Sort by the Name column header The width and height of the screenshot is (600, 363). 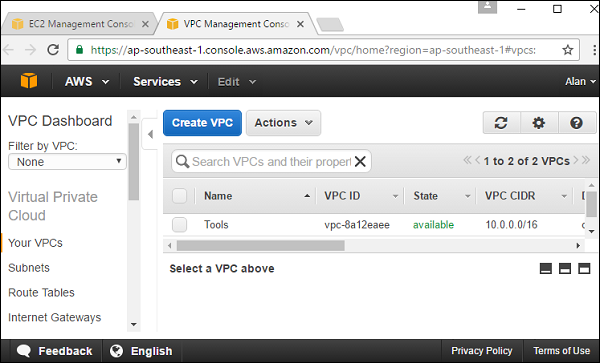[x=218, y=196]
